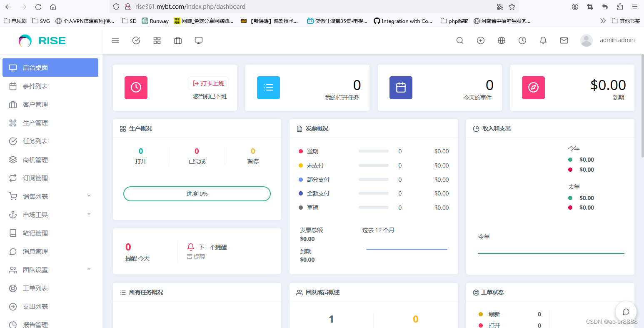Open the tasks checkmark icon in top bar
The image size is (644, 328).
[x=136, y=40]
